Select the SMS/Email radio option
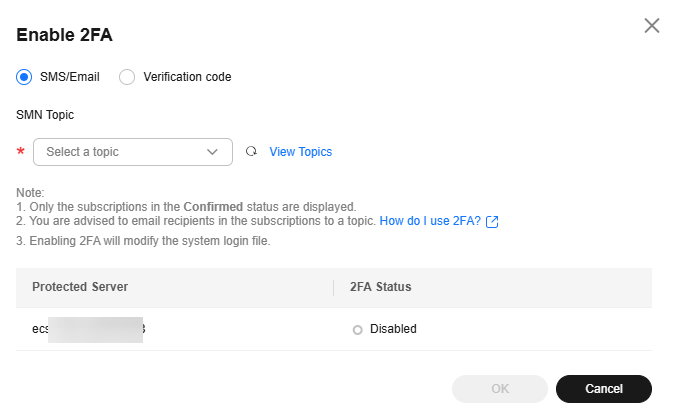Viewport: 676px width, 416px height. coord(25,76)
